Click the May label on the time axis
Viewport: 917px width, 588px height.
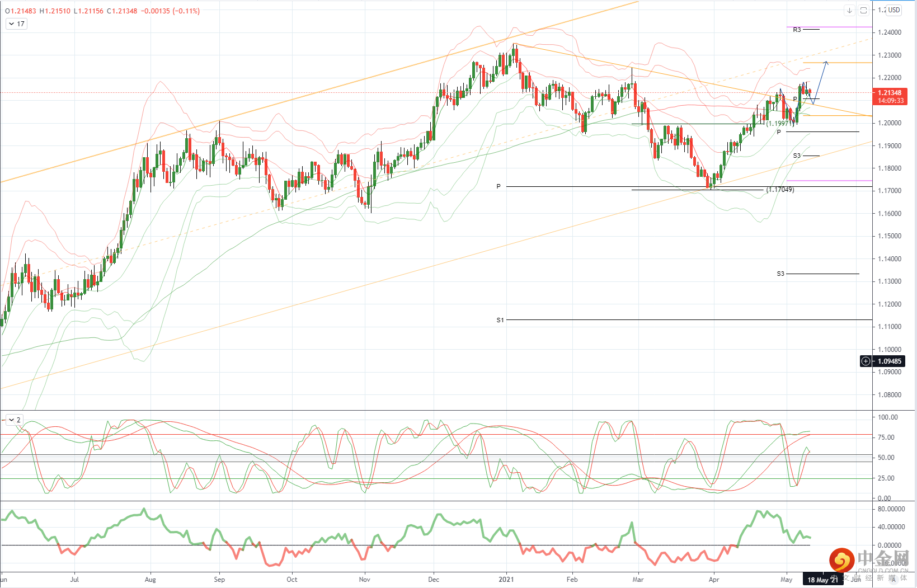[787, 580]
